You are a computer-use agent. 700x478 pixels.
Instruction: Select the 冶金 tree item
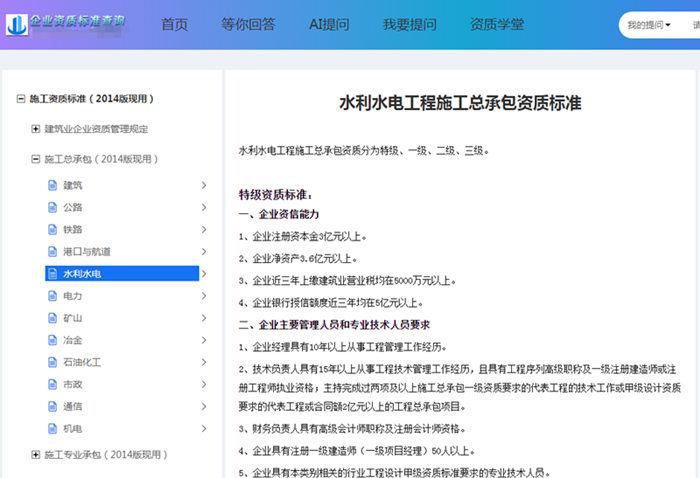tap(73, 340)
